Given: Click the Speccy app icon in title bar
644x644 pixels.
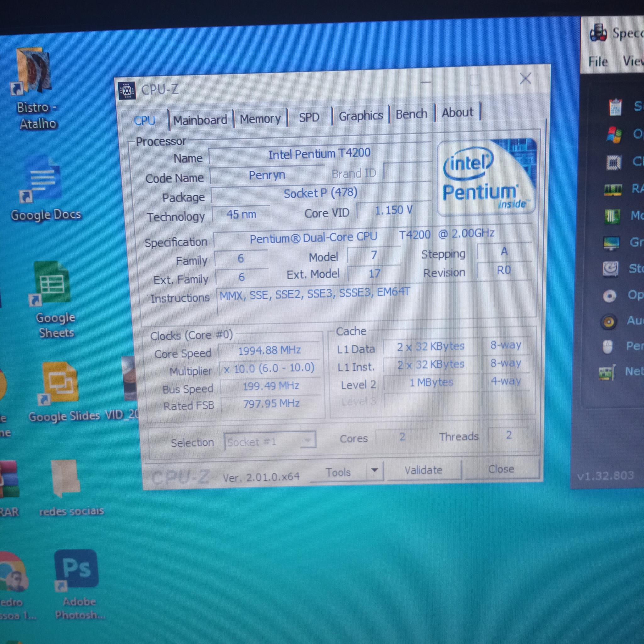Looking at the screenshot, I should (598, 33).
